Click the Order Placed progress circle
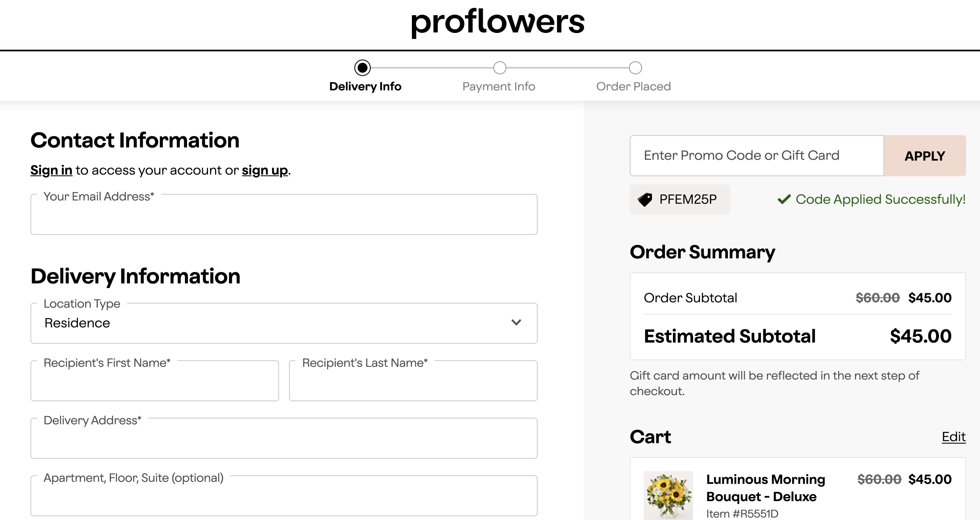Screen dimensions: 980x520 click(636, 68)
